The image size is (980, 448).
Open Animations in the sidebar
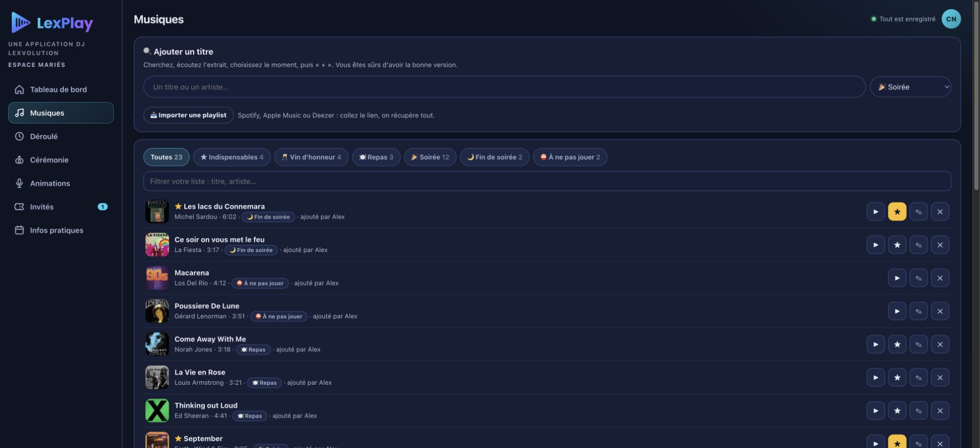click(x=61, y=183)
